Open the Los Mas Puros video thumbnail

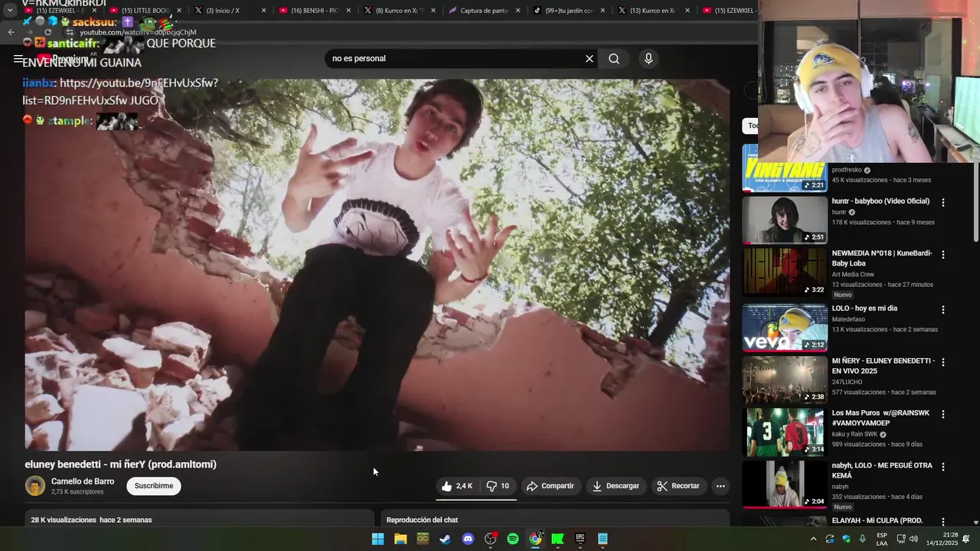pos(785,432)
